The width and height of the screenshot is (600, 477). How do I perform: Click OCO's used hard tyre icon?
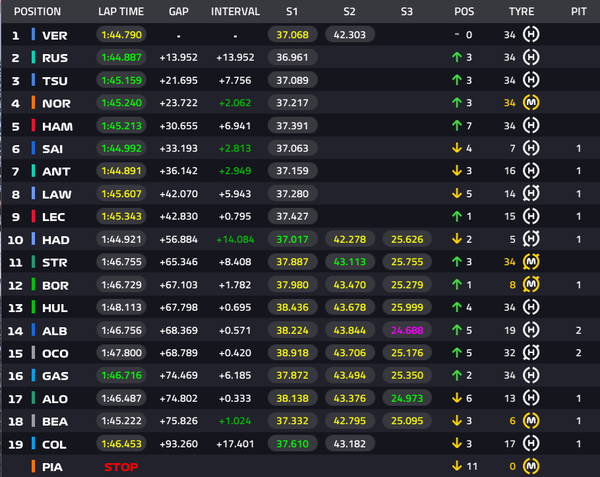[x=531, y=353]
